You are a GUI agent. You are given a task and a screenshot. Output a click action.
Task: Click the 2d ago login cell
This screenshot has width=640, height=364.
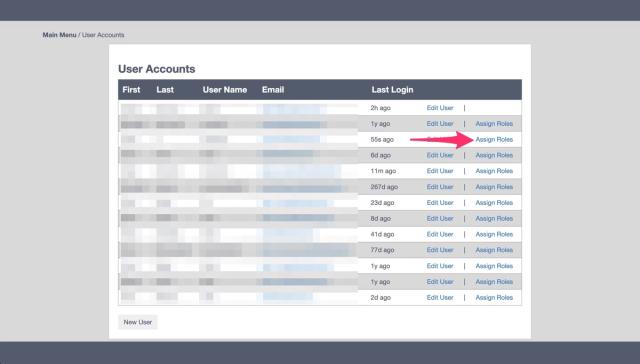pyautogui.click(x=380, y=297)
